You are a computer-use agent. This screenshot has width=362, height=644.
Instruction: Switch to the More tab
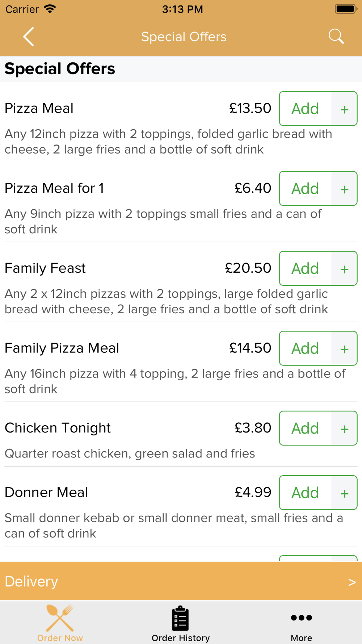(301, 623)
